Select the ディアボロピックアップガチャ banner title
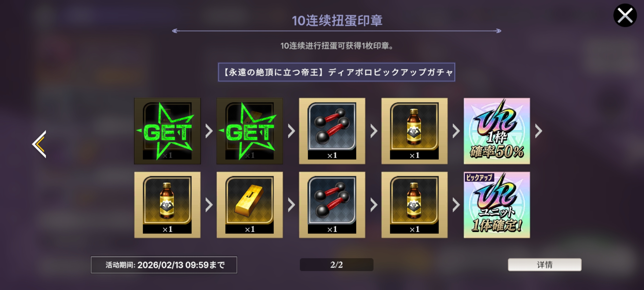Screen dimensions: 644x290 [336, 72]
